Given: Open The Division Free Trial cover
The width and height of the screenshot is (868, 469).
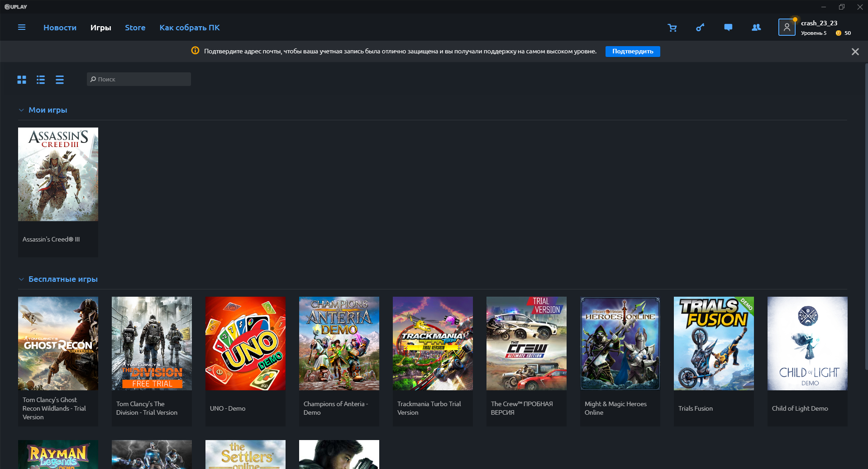Looking at the screenshot, I should (x=152, y=343).
